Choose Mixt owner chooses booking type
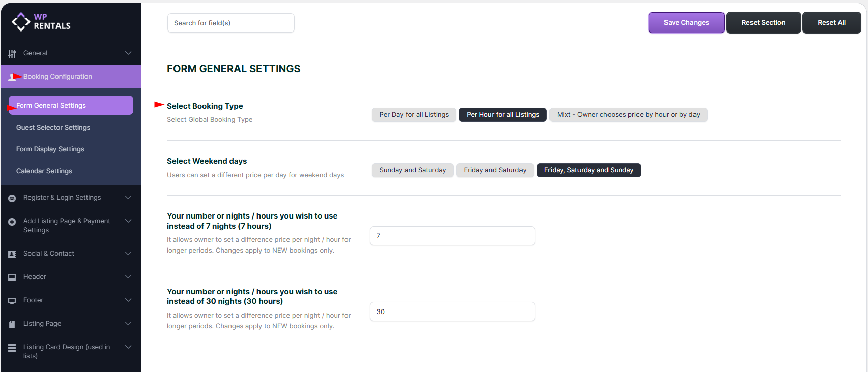Viewport: 868px width, 372px height. (628, 115)
